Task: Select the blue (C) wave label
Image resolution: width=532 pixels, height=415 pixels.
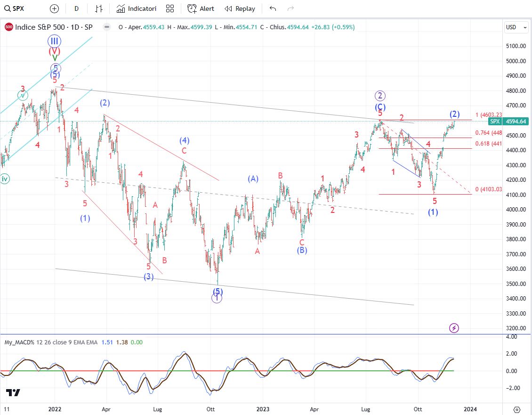Action: tap(380, 107)
